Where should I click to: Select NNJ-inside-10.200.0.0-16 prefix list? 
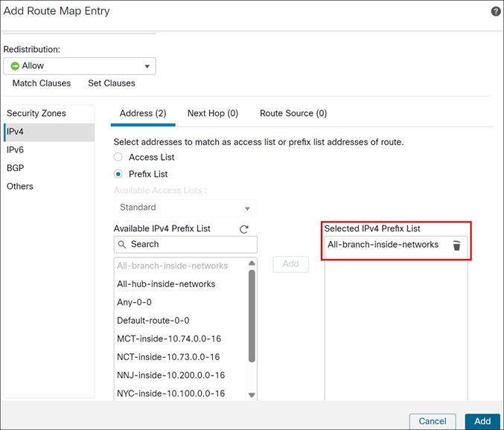coord(171,375)
